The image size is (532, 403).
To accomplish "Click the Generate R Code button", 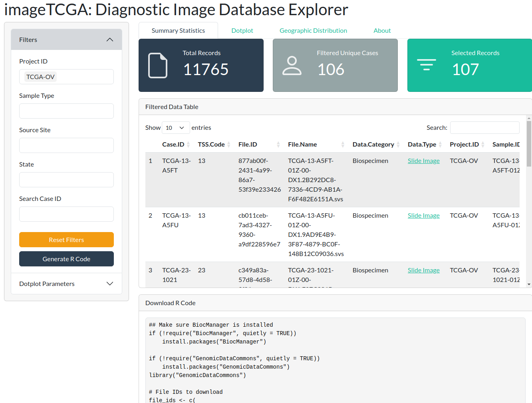I will (66, 259).
